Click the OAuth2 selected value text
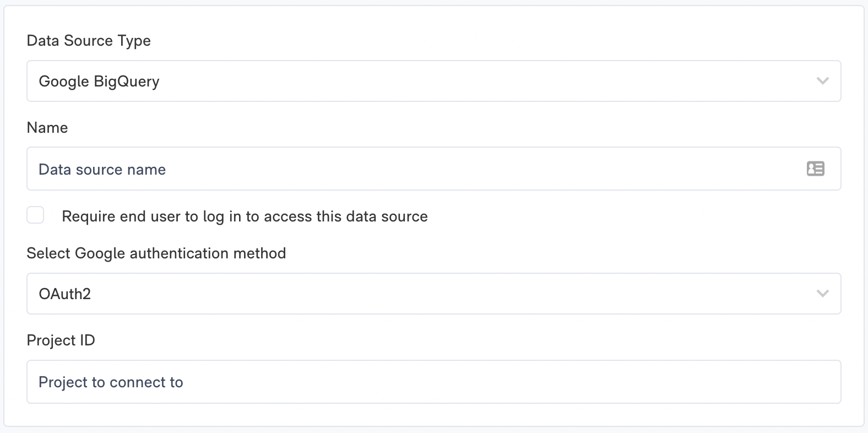Image resolution: width=868 pixels, height=433 pixels. pos(65,294)
